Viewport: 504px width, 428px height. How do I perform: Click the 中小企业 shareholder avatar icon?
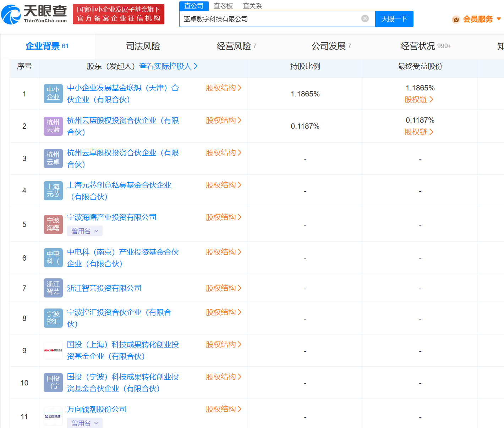tap(53, 94)
